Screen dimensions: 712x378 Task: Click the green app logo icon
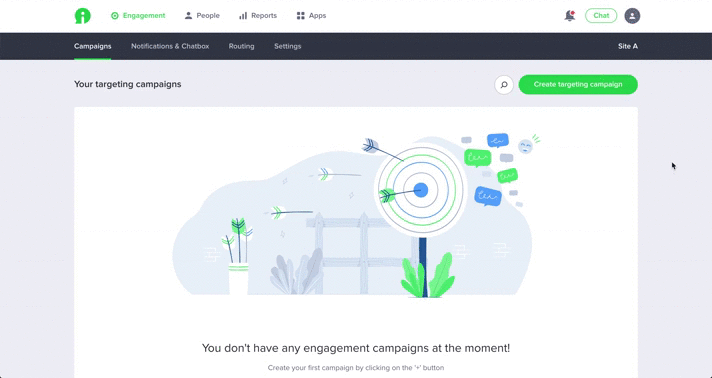(x=83, y=16)
